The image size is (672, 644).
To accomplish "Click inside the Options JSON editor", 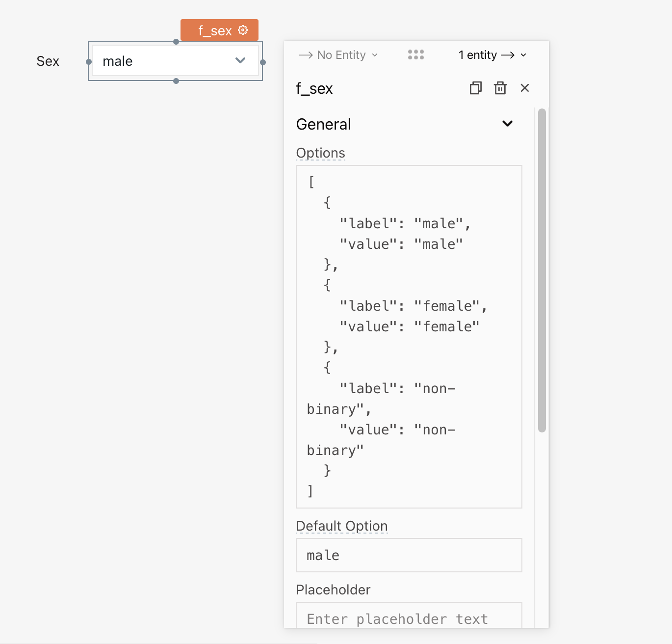I will coord(409,337).
